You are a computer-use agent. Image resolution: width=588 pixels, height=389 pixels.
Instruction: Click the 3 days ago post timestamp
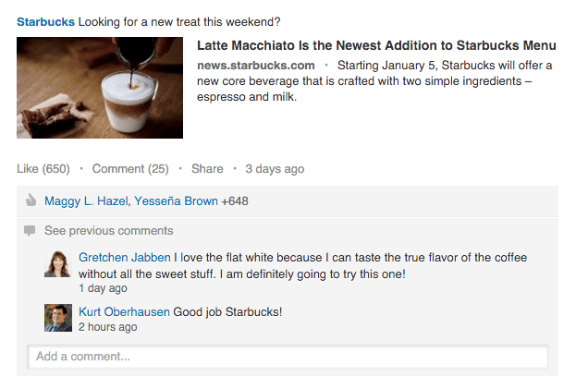click(x=275, y=169)
